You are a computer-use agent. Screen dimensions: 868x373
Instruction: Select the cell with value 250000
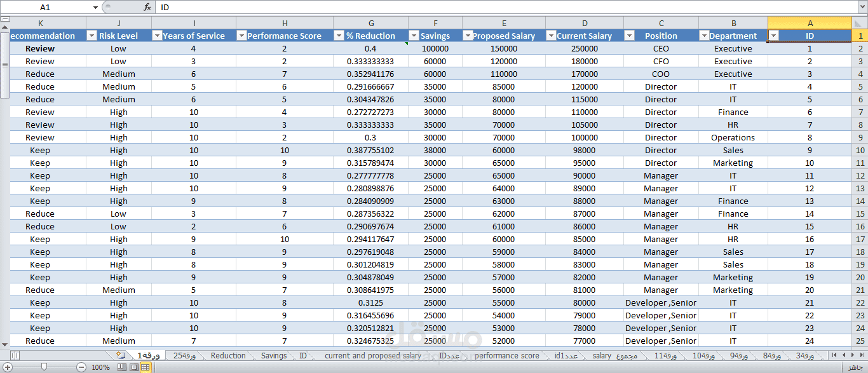click(585, 49)
